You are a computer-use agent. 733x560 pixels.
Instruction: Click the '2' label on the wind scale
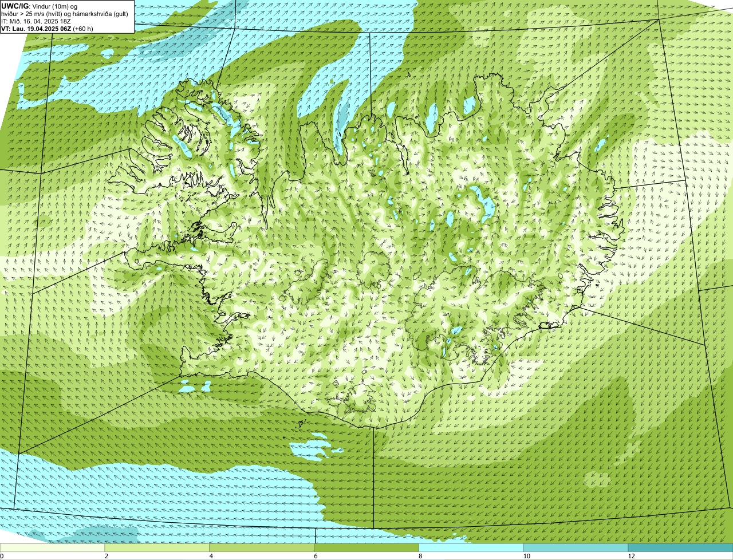point(107,556)
